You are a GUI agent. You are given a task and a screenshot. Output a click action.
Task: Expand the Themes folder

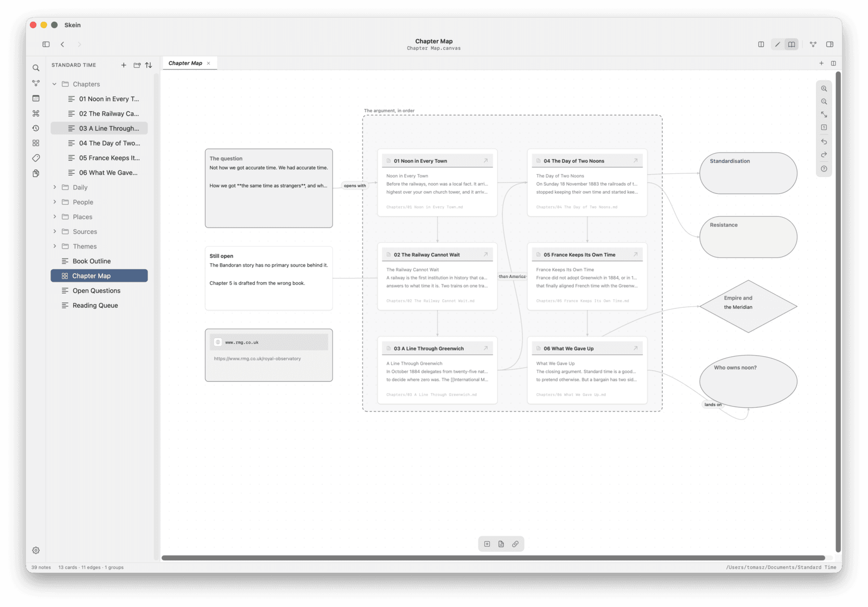pyautogui.click(x=54, y=246)
